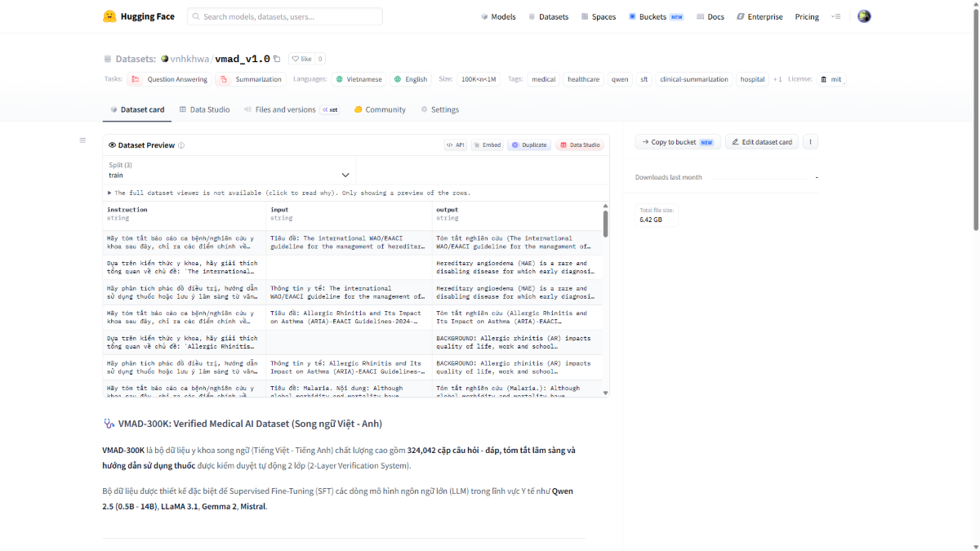980x551 pixels.
Task: Focus the search models input
Action: (285, 16)
